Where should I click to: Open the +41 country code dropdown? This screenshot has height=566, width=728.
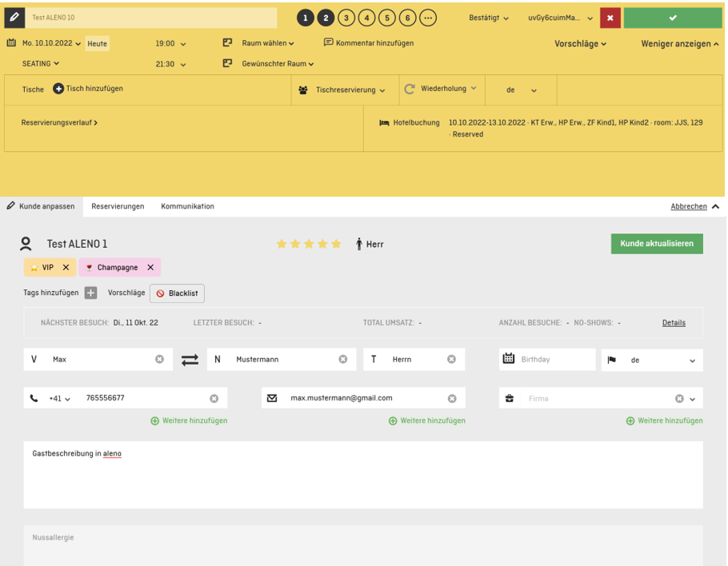(60, 398)
